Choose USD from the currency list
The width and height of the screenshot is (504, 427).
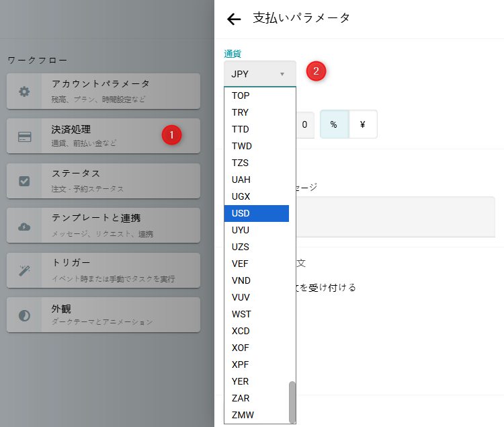[257, 213]
